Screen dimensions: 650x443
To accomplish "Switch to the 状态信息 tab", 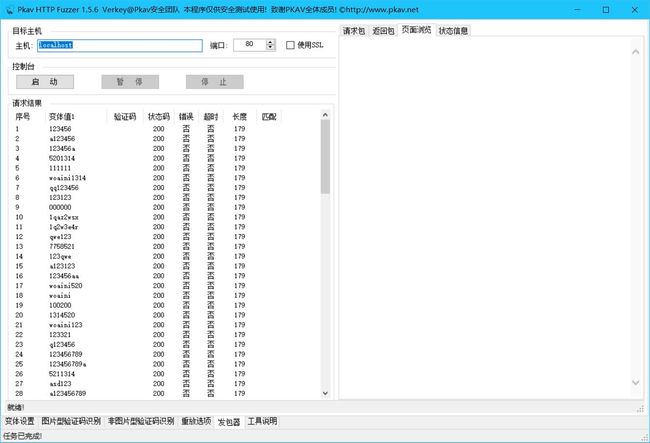I will pos(453,31).
